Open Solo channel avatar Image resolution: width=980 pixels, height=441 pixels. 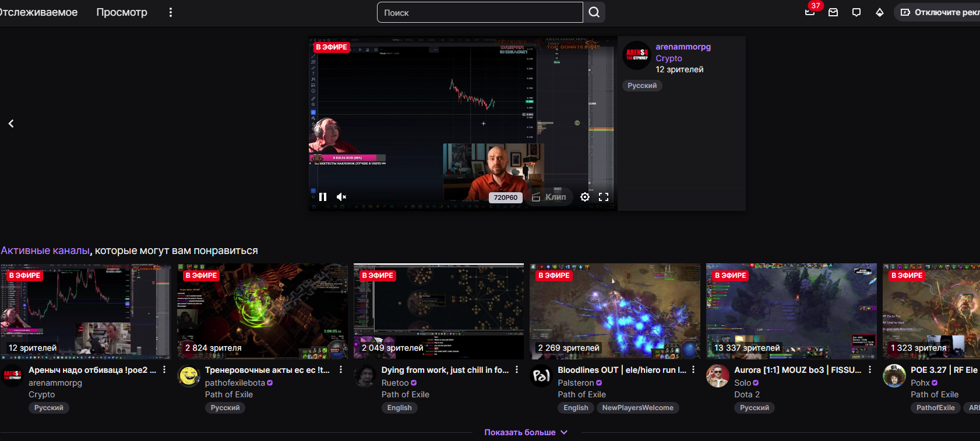pos(718,376)
